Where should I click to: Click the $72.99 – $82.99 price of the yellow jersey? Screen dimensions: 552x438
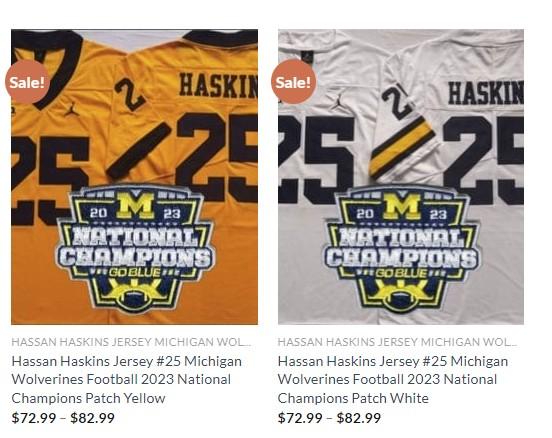click(x=63, y=418)
